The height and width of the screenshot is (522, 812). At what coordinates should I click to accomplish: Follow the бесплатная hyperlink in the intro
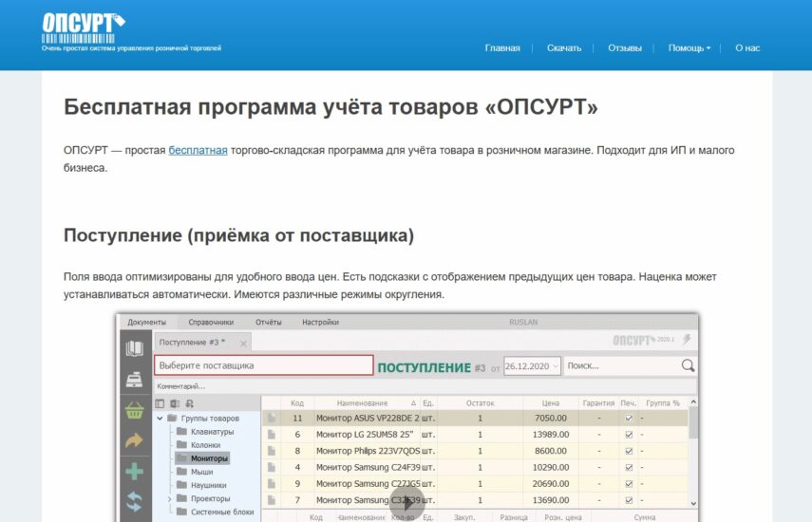(198, 150)
